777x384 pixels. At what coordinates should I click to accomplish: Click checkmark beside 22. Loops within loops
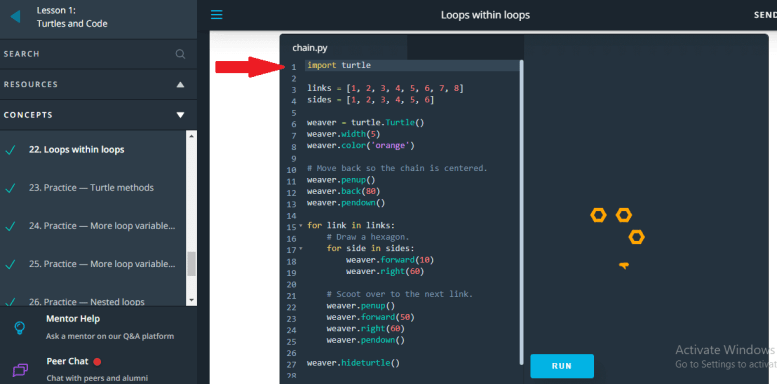coord(10,150)
